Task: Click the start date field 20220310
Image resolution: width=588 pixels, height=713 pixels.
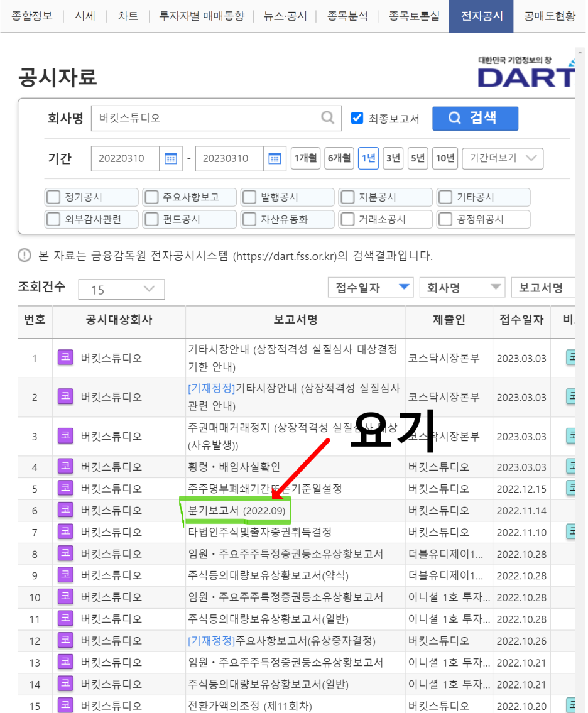Action: point(125,159)
